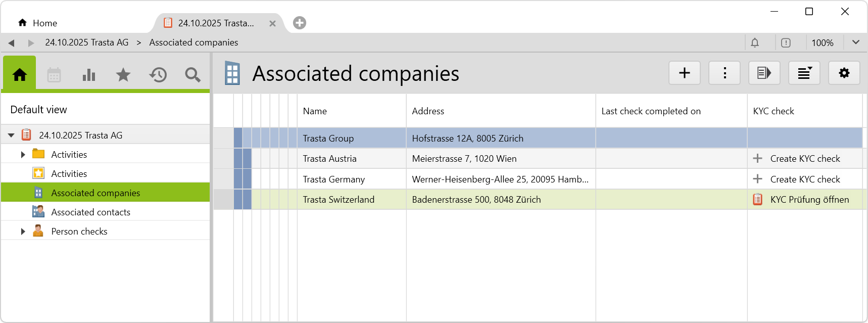Switch to the calendar view in sidebar
The height and width of the screenshot is (323, 868).
click(54, 75)
